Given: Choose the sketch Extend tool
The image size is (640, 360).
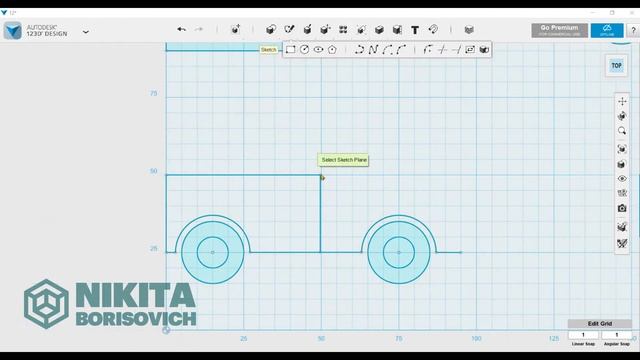Looking at the screenshot, I should coord(456,49).
